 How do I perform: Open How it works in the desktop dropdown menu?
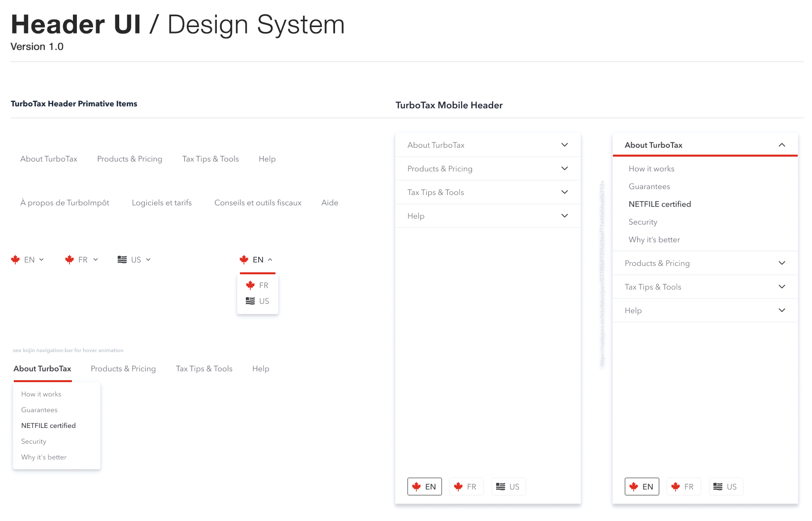(x=41, y=394)
